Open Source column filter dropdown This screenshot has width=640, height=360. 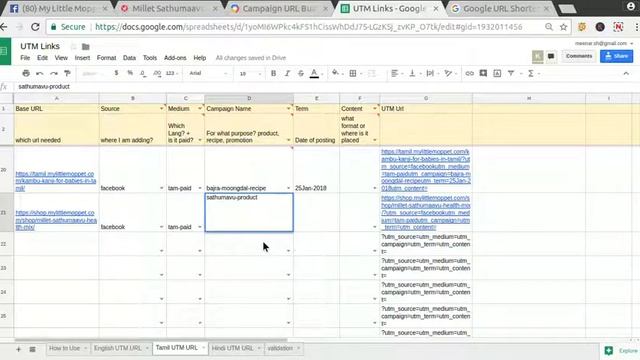coord(162,109)
